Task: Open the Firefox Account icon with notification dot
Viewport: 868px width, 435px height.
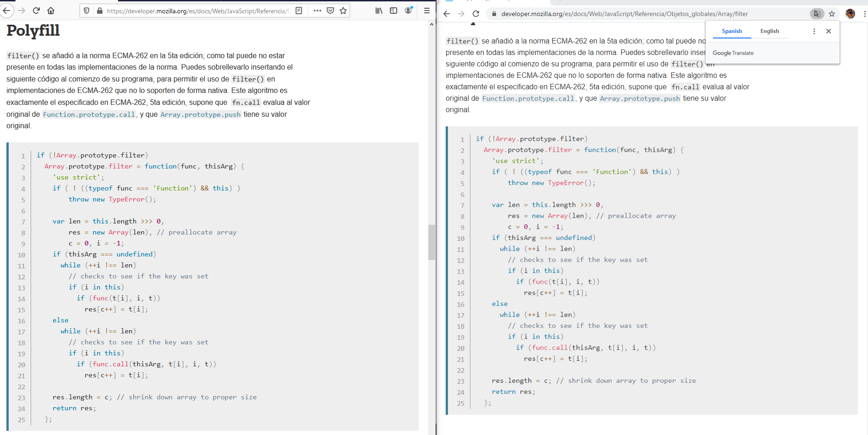Action: [x=409, y=10]
